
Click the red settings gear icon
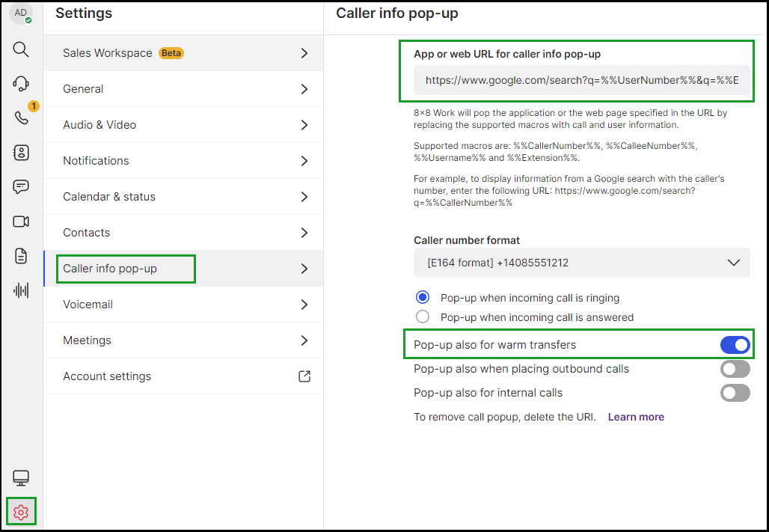coord(21,513)
